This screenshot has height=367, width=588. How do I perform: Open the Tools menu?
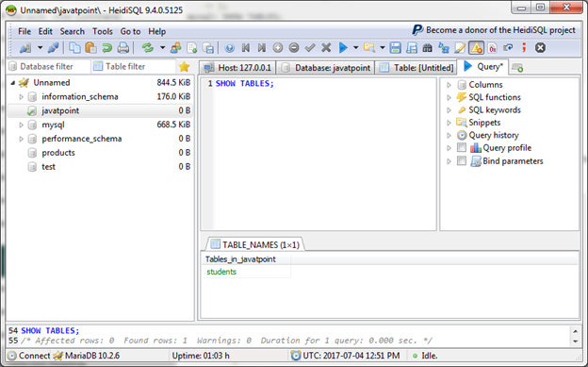click(x=103, y=31)
